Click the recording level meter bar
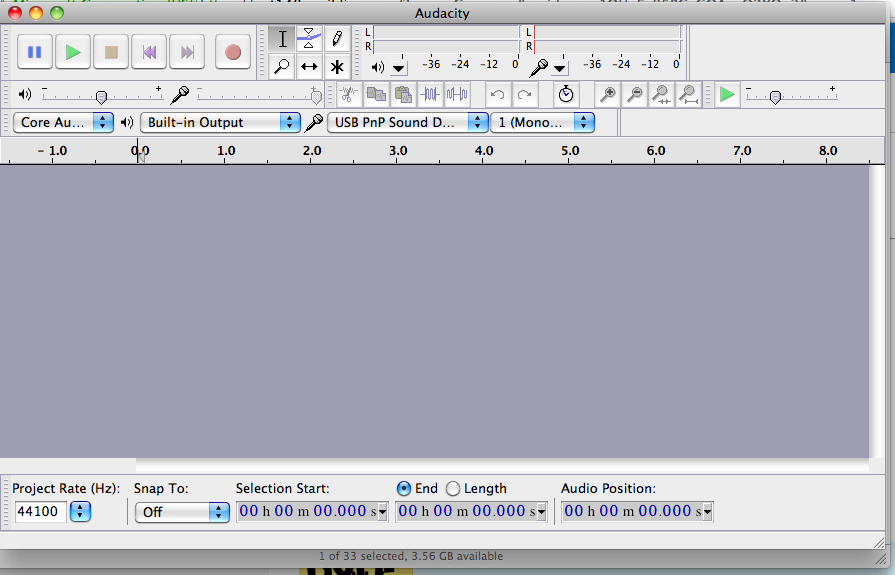The height and width of the screenshot is (575, 895). coord(607,39)
